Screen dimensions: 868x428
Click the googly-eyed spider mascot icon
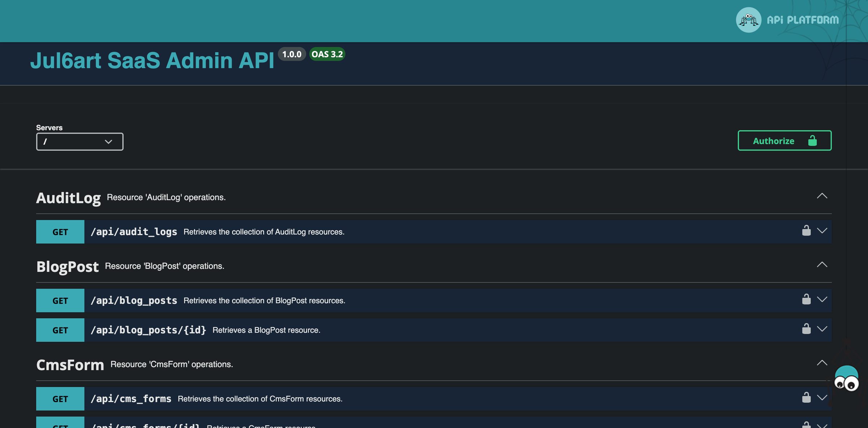coord(846,378)
